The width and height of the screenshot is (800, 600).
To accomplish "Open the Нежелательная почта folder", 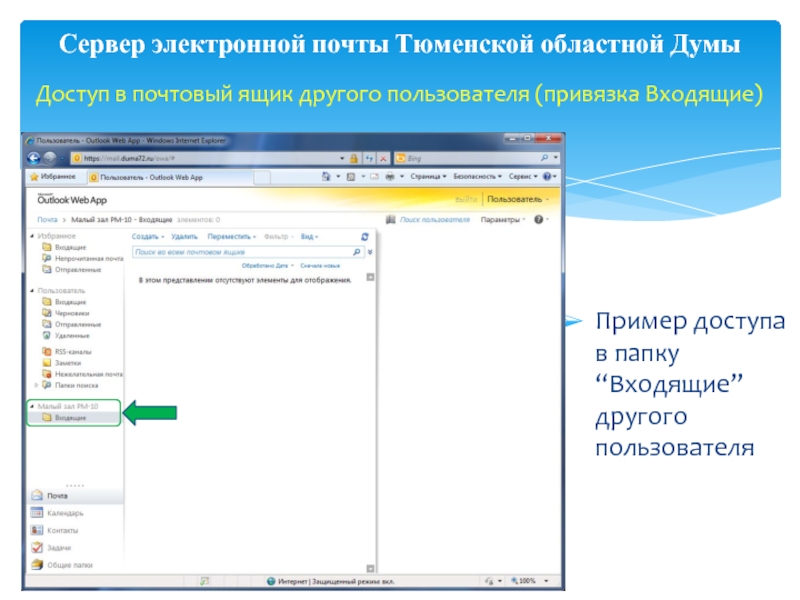I will (x=83, y=374).
